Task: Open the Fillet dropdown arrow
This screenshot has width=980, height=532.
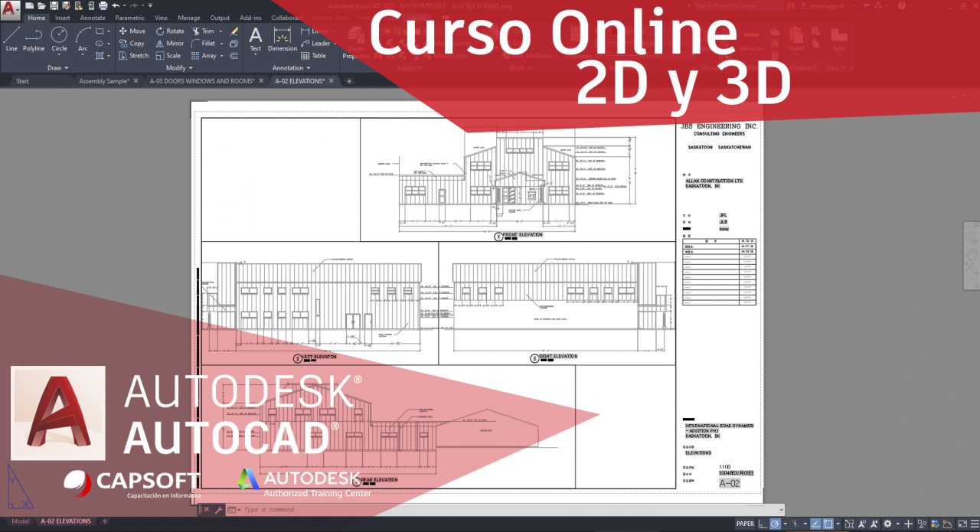Action: click(222, 44)
